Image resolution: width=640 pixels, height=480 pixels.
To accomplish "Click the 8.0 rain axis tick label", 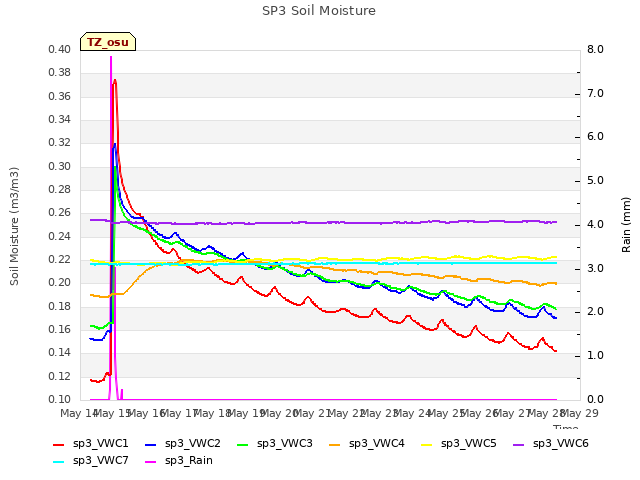I will (x=595, y=49).
